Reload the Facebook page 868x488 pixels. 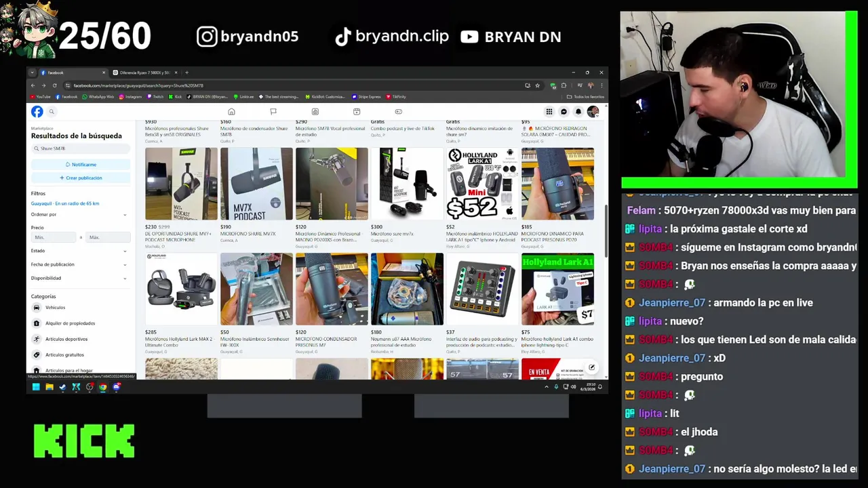(54, 85)
